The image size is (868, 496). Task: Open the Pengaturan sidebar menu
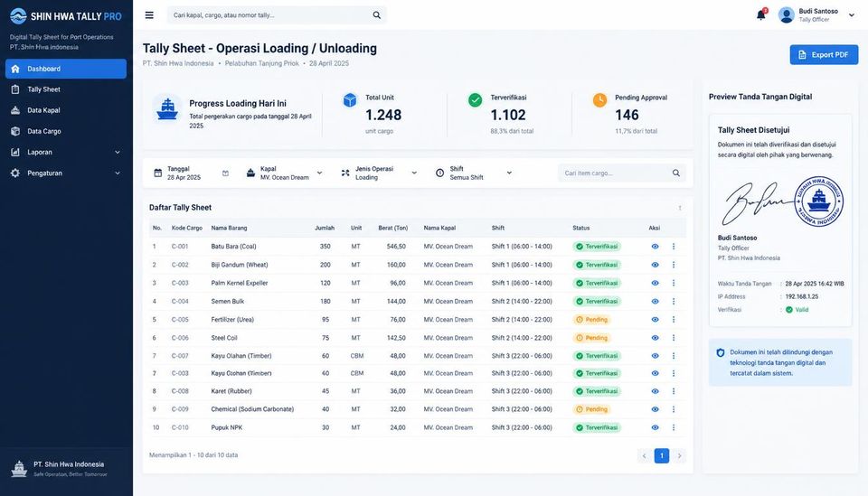tap(66, 173)
